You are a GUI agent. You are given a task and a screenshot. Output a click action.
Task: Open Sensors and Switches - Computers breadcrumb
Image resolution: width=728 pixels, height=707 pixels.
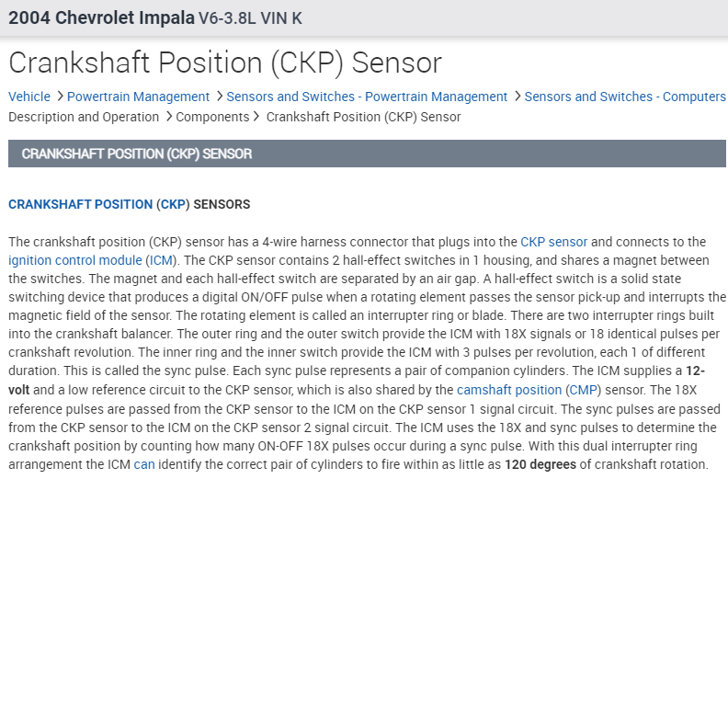[625, 97]
